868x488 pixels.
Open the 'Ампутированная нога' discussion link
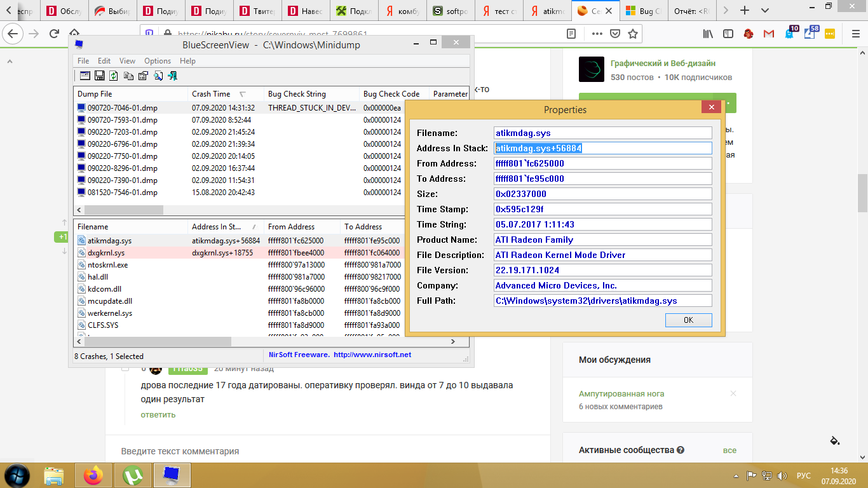pos(621,394)
